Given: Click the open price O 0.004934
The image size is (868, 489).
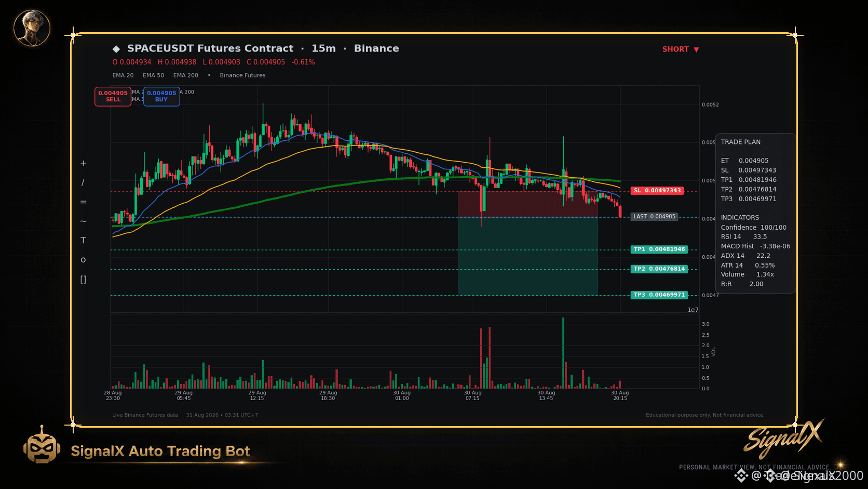Looking at the screenshot, I should tap(132, 62).
